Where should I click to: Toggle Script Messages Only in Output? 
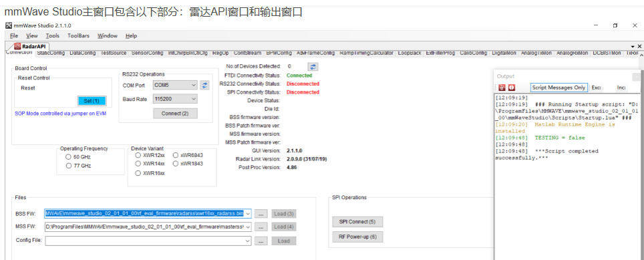[x=558, y=88]
